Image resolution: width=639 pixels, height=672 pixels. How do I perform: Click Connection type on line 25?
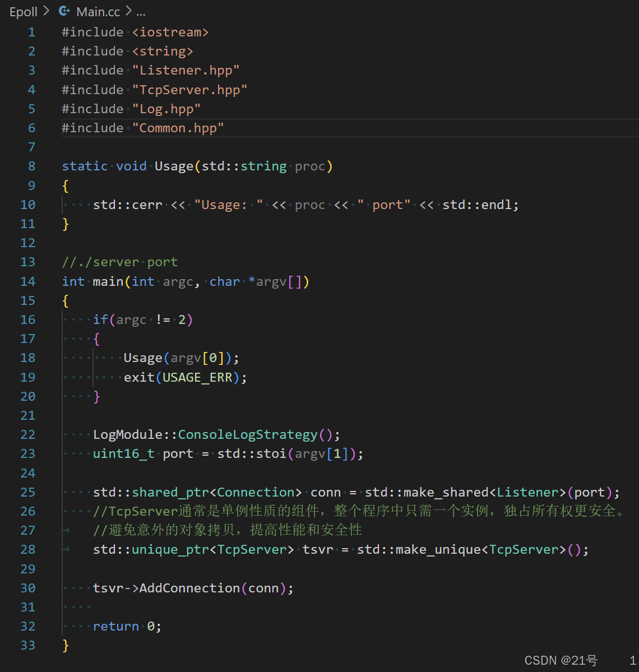[256, 493]
